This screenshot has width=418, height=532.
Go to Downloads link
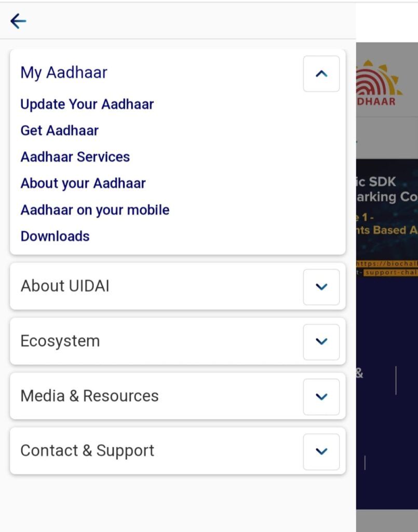point(55,236)
